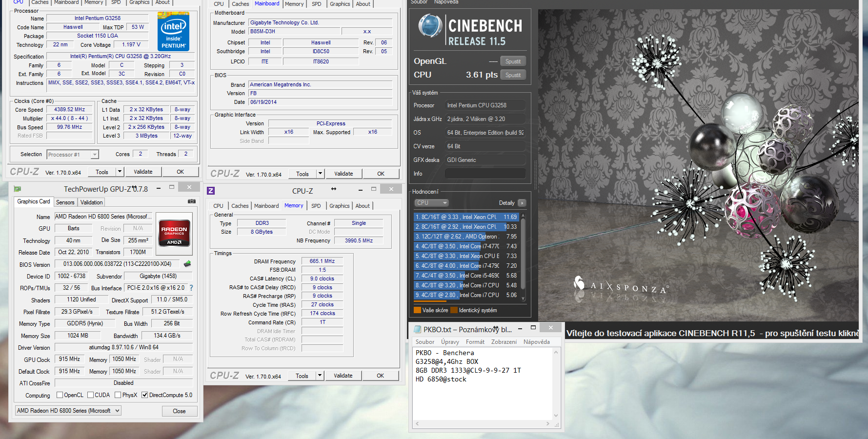The image size is (868, 439).
Task: Click the brown Identický systém legend swatch
Action: [x=454, y=310]
